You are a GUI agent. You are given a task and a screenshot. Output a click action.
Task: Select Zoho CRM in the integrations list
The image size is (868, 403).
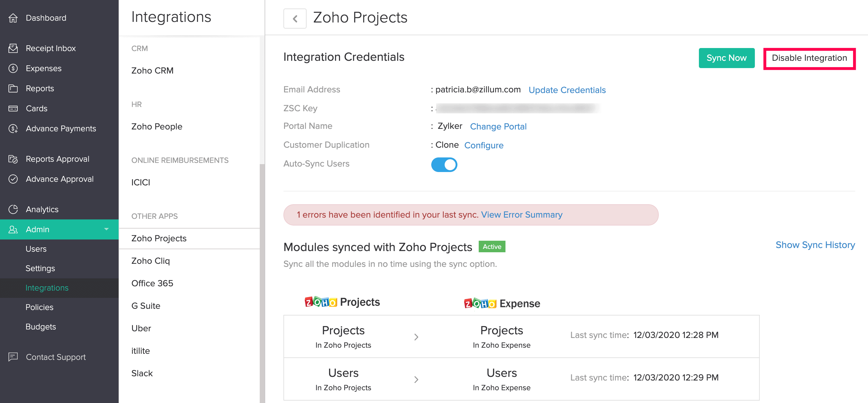click(152, 71)
